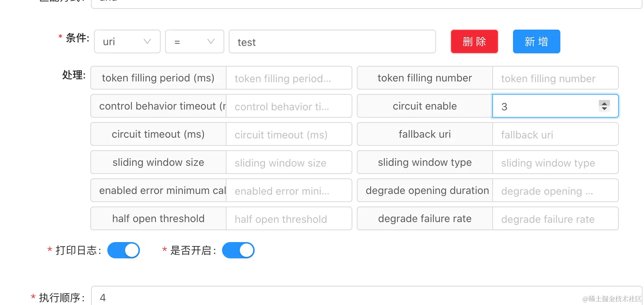Focus the fallback uri input
The height and width of the screenshot is (305, 644).
(x=555, y=134)
